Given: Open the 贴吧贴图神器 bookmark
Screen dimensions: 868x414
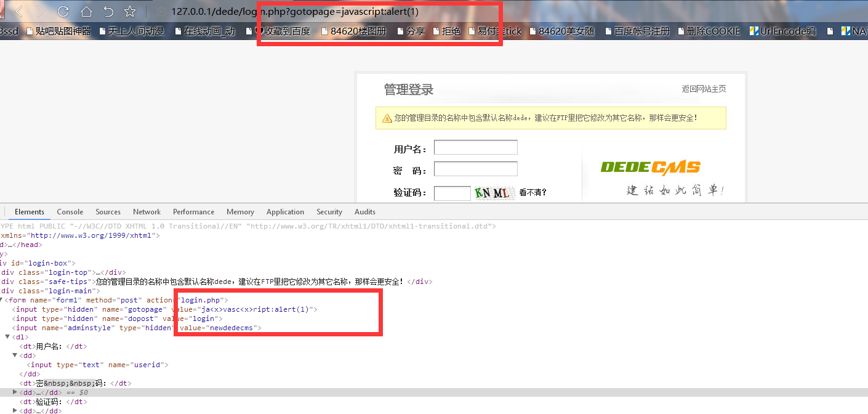Looking at the screenshot, I should click(58, 31).
